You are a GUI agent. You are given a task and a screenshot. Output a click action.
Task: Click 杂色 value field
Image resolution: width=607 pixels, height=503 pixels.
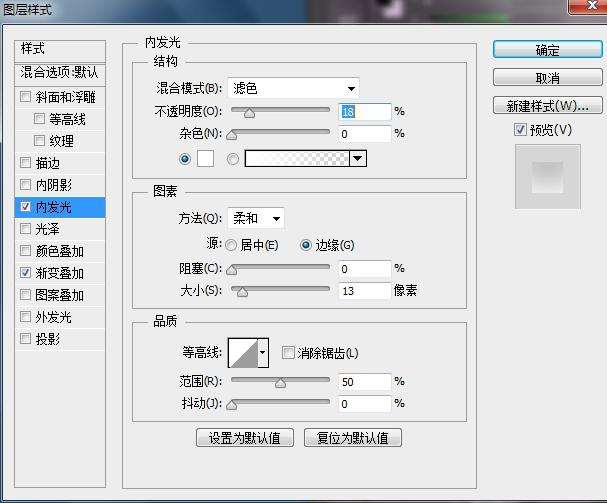tap(364, 134)
